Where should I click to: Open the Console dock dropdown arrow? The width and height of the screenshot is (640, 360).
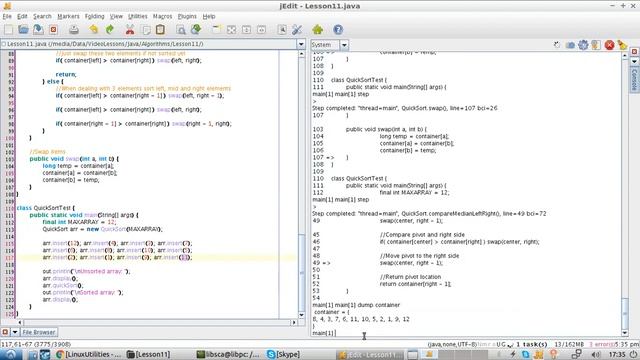tap(634, 61)
